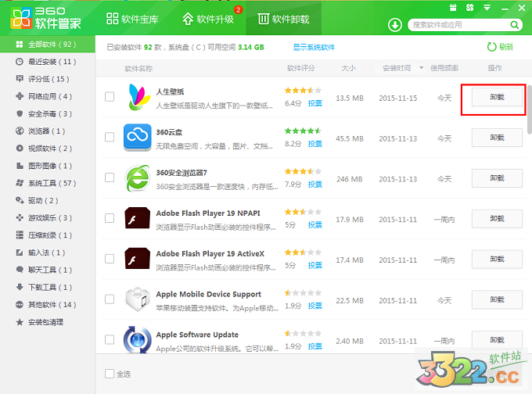Sort by 大小 column header
Viewport: 532px width, 394px height.
348,68
